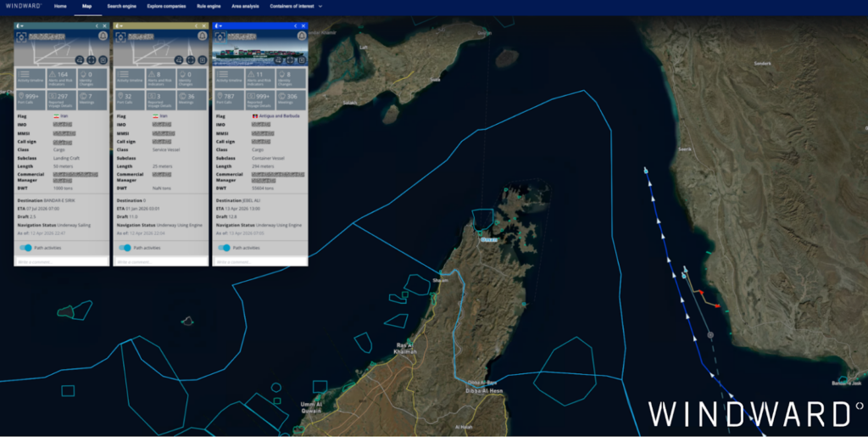This screenshot has height=437, width=868.
Task: Open header dropdown on blue Container Vessel panel
Action: tap(218, 25)
